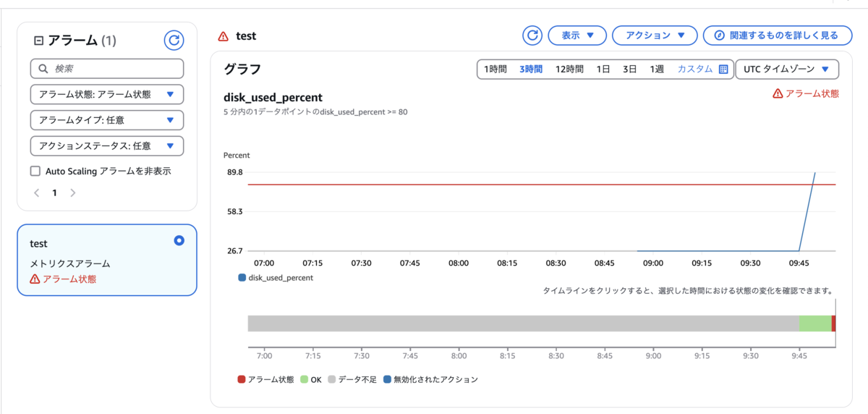Image resolution: width=868 pixels, height=414 pixels.
Task: Refresh the test alarm graph
Action: (532, 35)
